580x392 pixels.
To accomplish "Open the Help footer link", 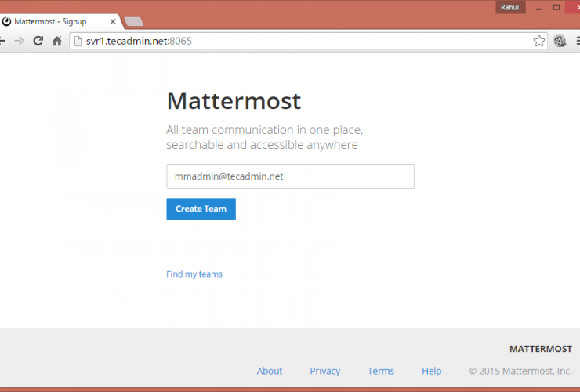I will (431, 371).
